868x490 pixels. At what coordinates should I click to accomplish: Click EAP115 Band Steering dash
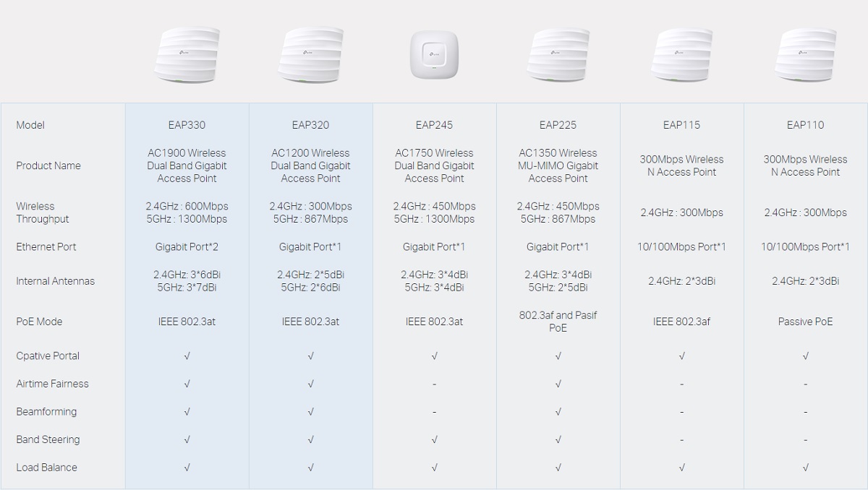(681, 440)
